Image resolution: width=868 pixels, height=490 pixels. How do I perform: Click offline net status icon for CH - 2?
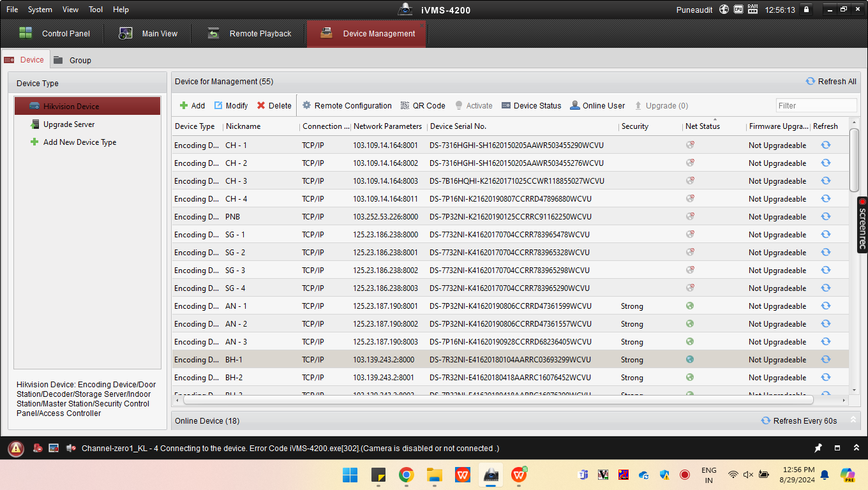point(690,163)
